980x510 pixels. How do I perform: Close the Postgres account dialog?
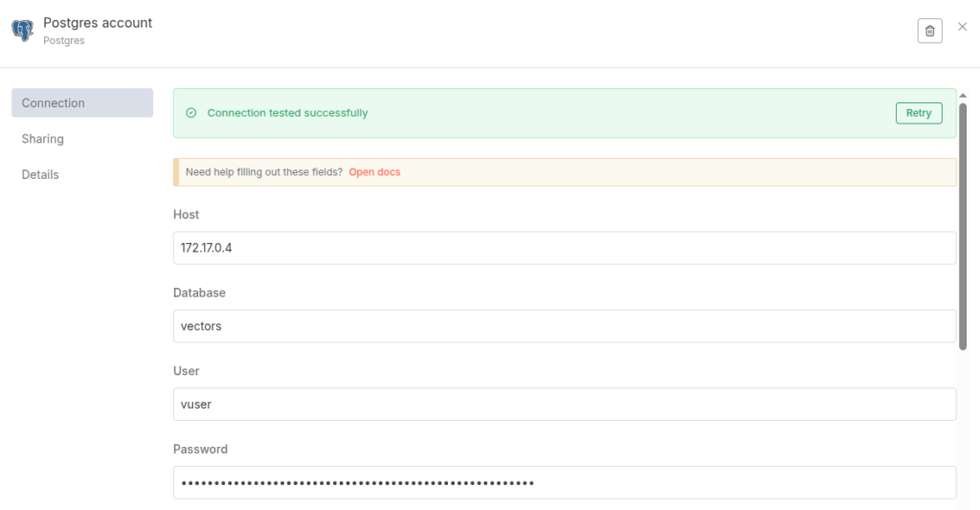963,27
